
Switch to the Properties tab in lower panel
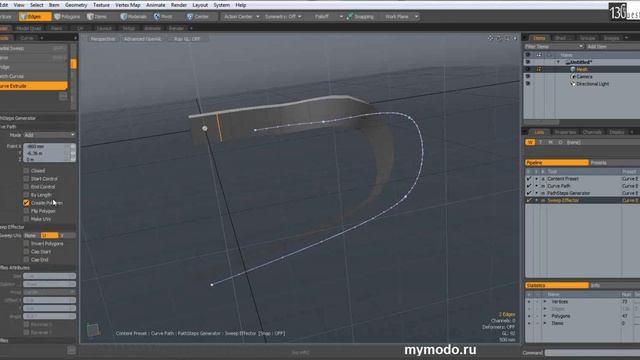click(x=565, y=132)
